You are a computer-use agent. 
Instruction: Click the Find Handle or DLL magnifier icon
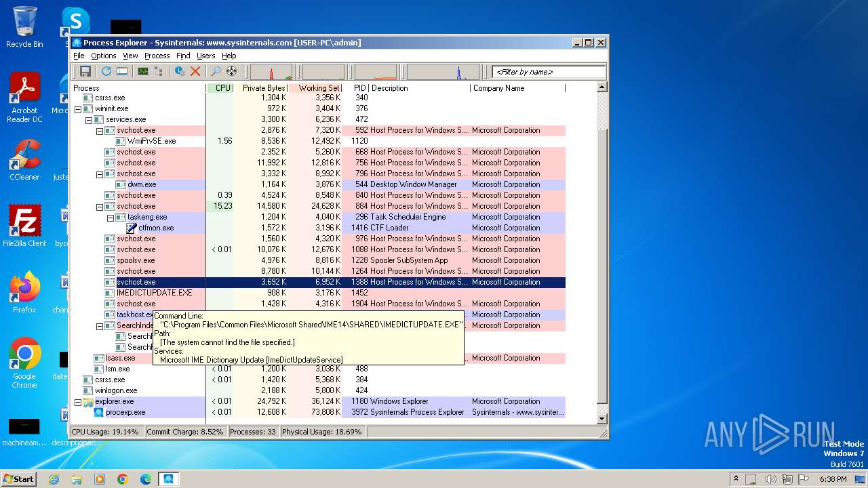pyautogui.click(x=216, y=71)
